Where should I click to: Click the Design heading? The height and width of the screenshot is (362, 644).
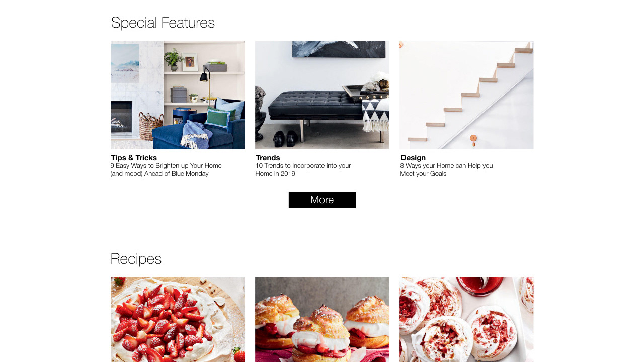pyautogui.click(x=413, y=158)
